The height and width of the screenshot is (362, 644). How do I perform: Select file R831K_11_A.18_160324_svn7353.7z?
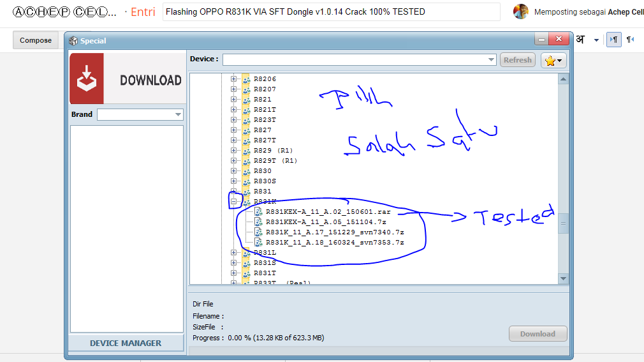click(x=335, y=243)
